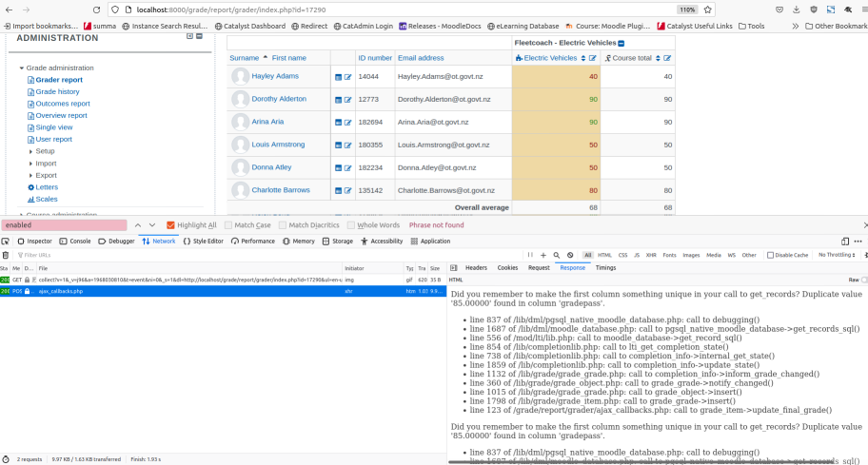868x465 pixels.
Task: Open the Firefox downloads icon
Action: coord(796,10)
